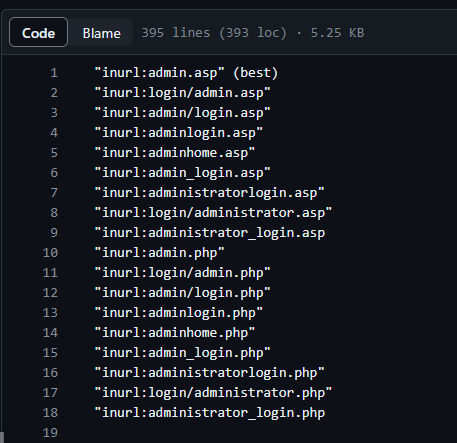The width and height of the screenshot is (457, 443).
Task: Click the text "inurl:adminlogin.asp"
Action: click(178, 133)
